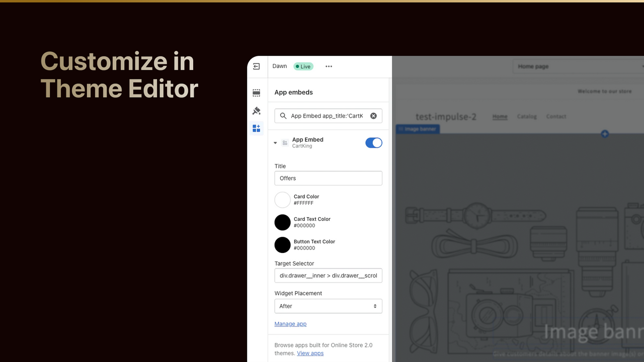Open the three-dot menu beside Live
644x362 pixels.
(329, 66)
